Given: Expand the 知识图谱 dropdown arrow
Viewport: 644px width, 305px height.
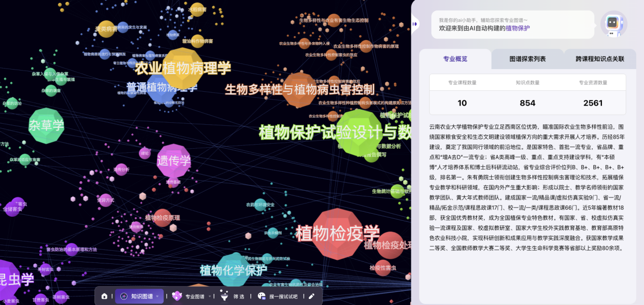Looking at the screenshot, I should (157, 296).
